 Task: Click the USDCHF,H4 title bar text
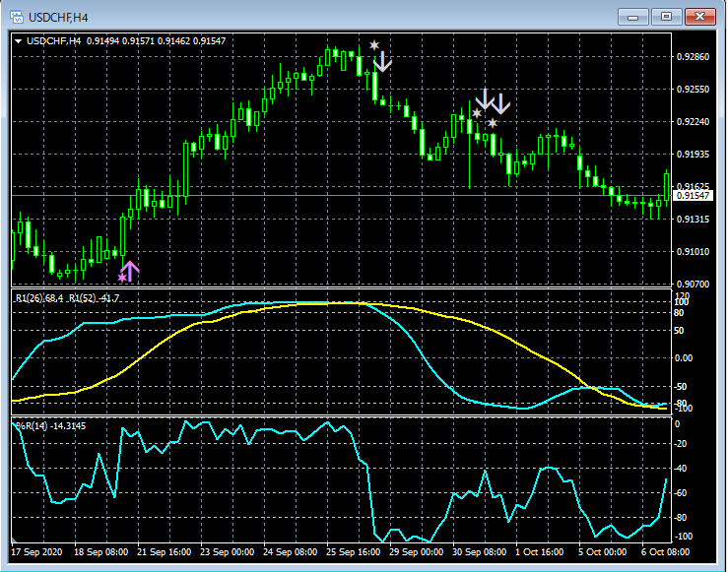[x=58, y=18]
